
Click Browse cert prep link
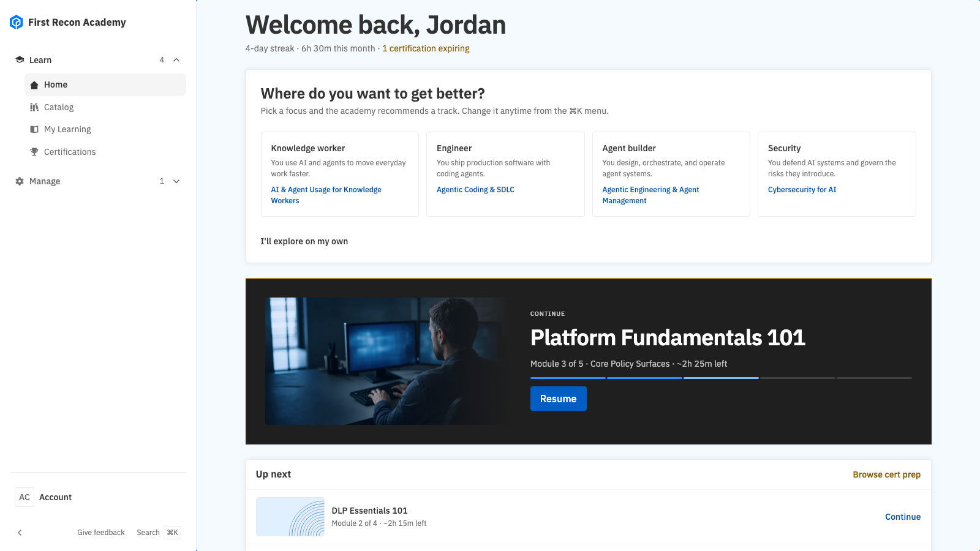(887, 474)
